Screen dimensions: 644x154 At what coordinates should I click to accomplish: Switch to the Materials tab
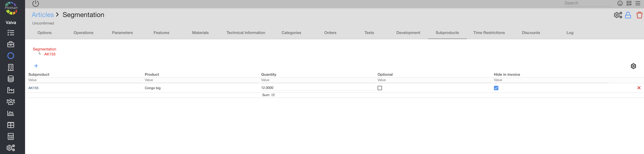tap(200, 33)
